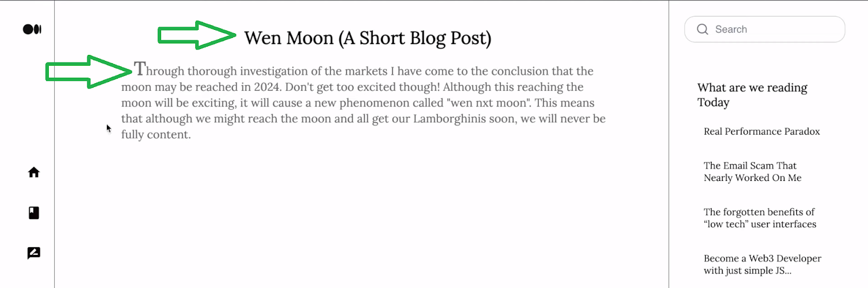This screenshot has height=288, width=868.
Task: Focus the Search input field
Action: (x=764, y=29)
